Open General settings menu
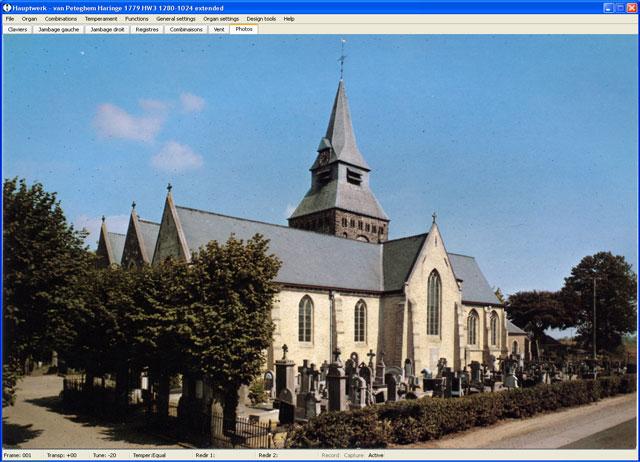This screenshot has height=462, width=640. [x=176, y=19]
